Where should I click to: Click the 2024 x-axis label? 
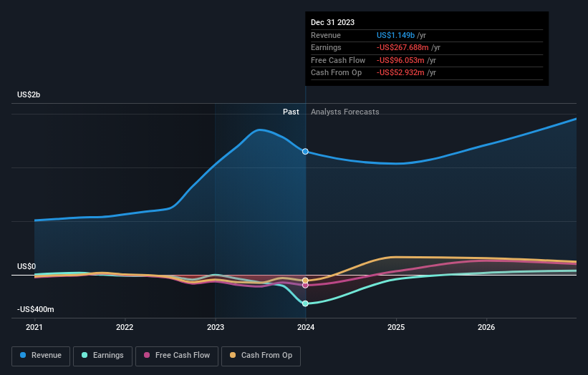coord(306,328)
